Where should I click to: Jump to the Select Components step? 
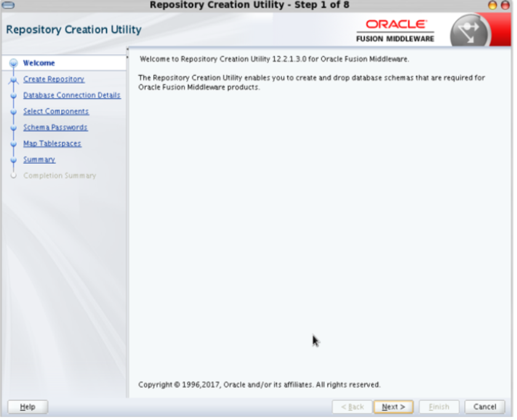[56, 111]
